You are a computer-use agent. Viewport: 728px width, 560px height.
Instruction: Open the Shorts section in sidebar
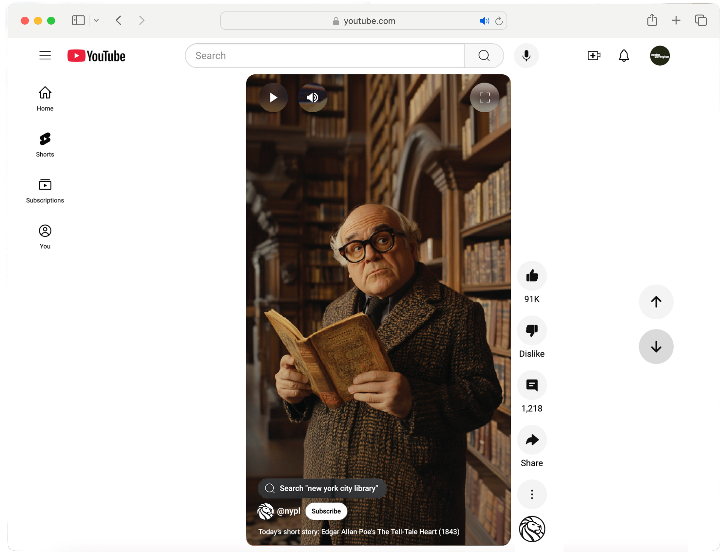[45, 144]
